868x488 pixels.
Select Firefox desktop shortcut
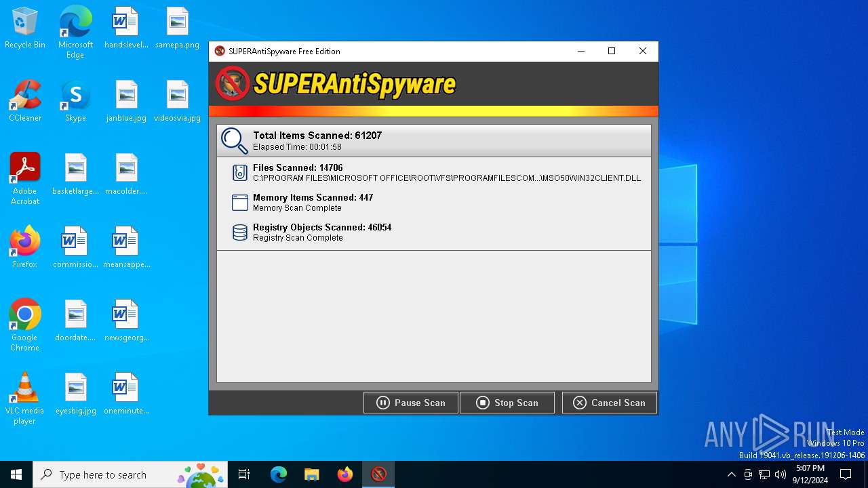coord(25,248)
